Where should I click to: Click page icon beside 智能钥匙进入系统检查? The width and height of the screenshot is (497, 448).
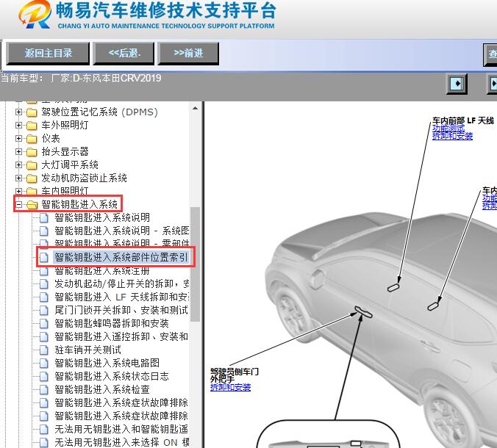tap(43, 390)
